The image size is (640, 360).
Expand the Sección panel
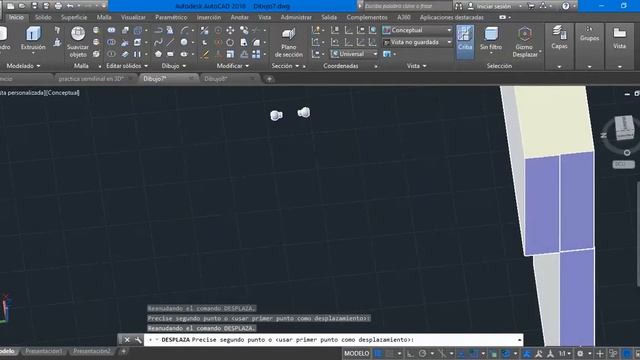285,66
